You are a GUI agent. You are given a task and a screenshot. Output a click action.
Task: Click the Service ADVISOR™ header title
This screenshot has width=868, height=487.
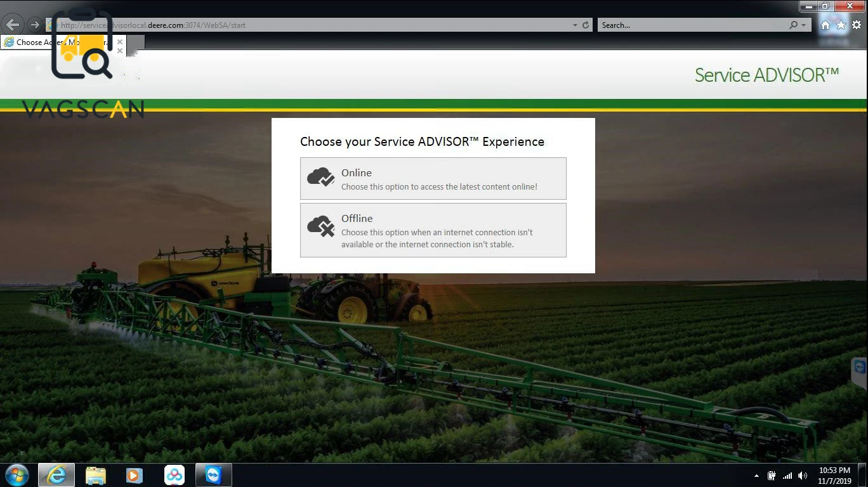point(766,75)
